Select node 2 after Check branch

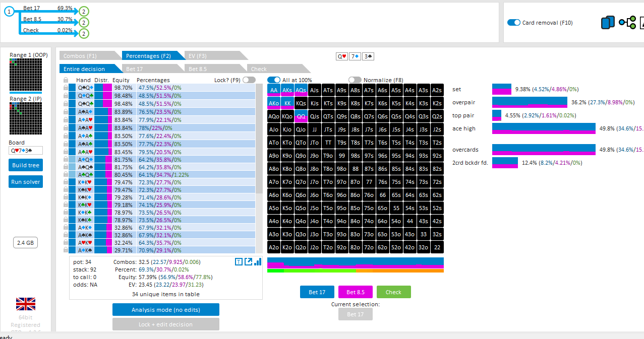84,33
